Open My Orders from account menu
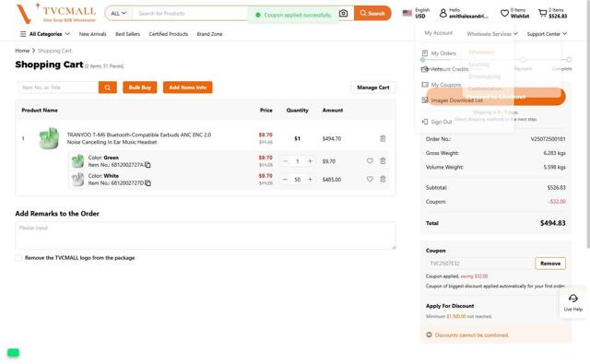Screen dimensions: 590x364 pyautogui.click(x=439, y=53)
